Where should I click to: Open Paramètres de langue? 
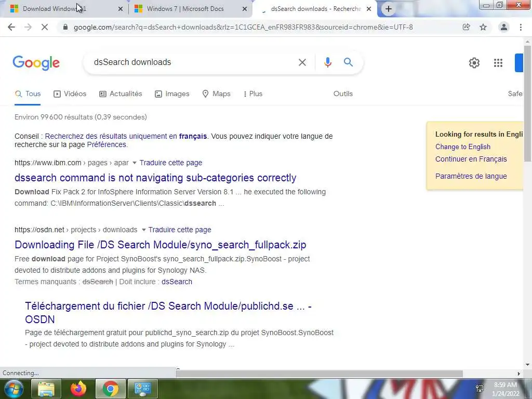point(471,177)
